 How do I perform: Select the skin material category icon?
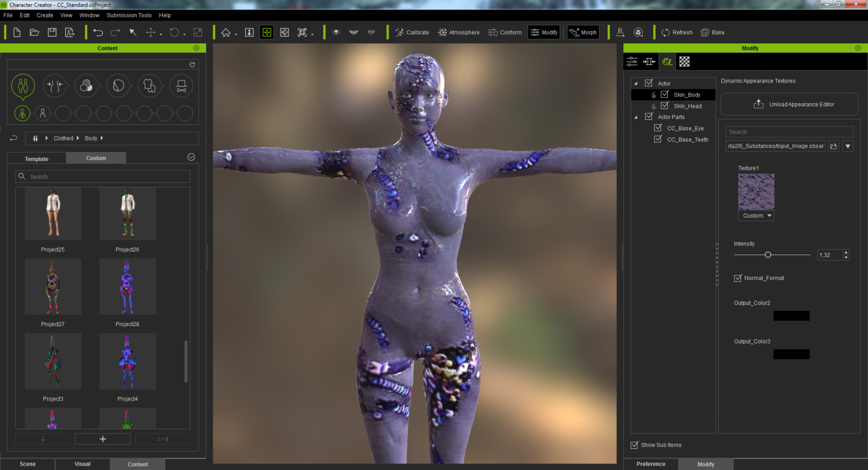(86, 86)
